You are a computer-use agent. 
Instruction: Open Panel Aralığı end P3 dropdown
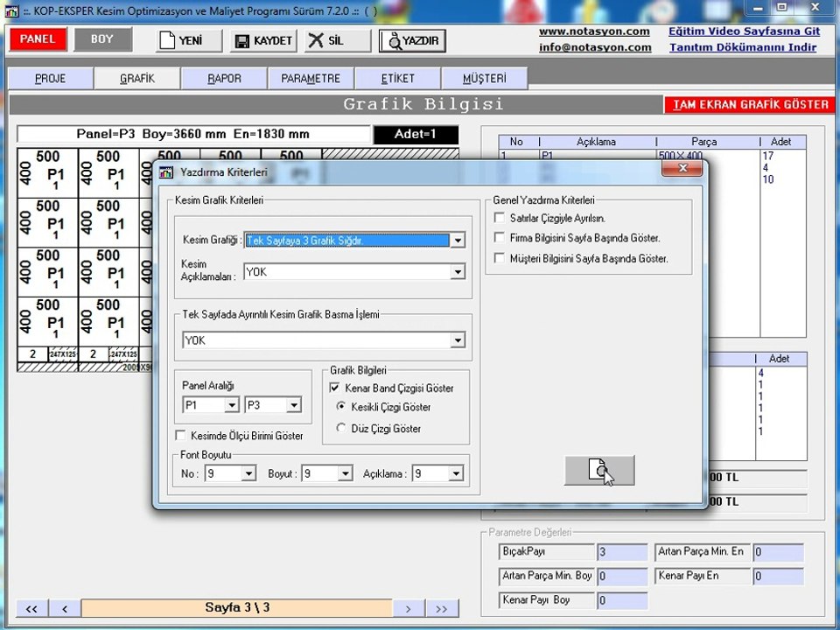coord(294,405)
